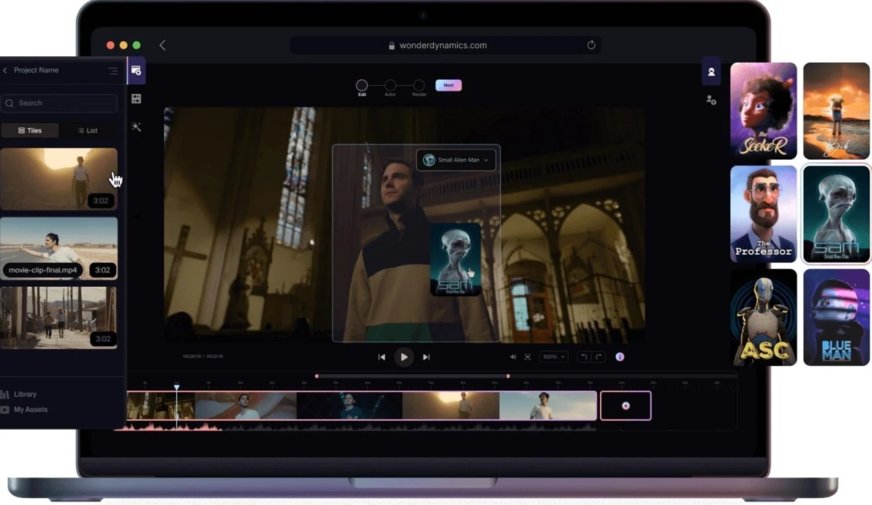Toggle fullscreen preview icon
Viewport: 872px width, 505px height.
coord(528,357)
